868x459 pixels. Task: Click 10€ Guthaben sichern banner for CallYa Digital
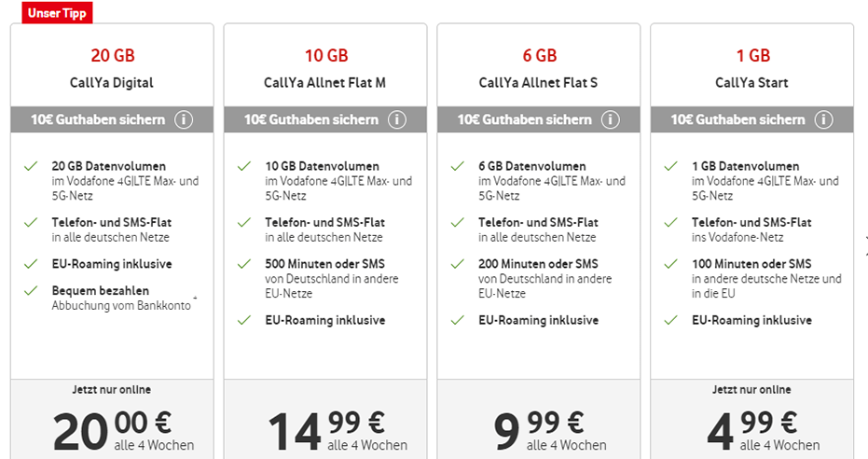(112, 119)
